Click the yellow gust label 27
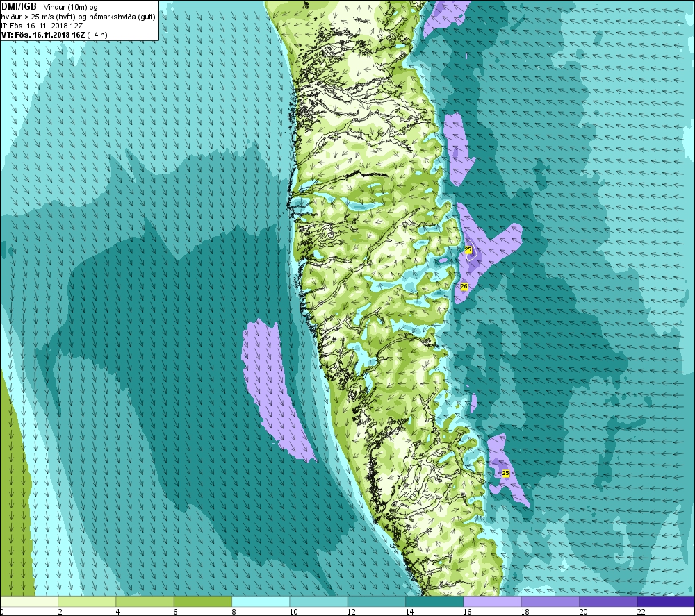Screen dimensions: 695x616 [x=468, y=250]
